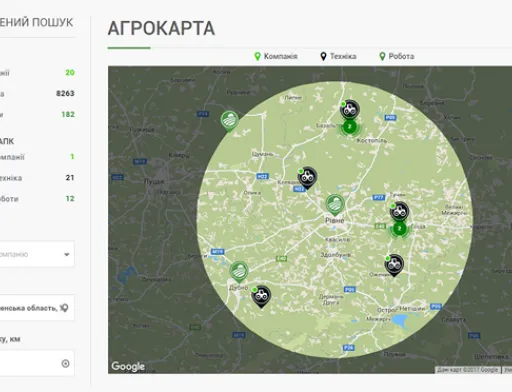Click the Костопіль town label on map
Viewport: 512px width, 392px height.
coord(372,140)
